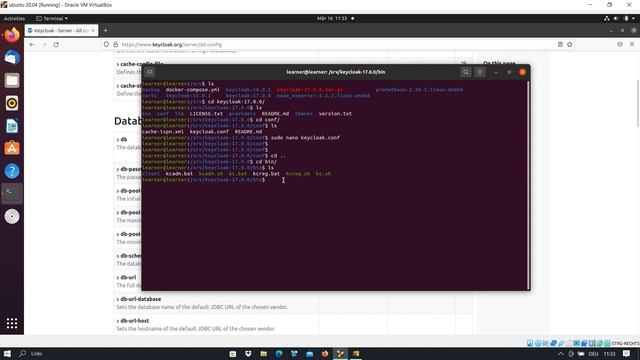Click the terminal window scrollbar
This screenshot has width=640, height=360.
(529, 185)
